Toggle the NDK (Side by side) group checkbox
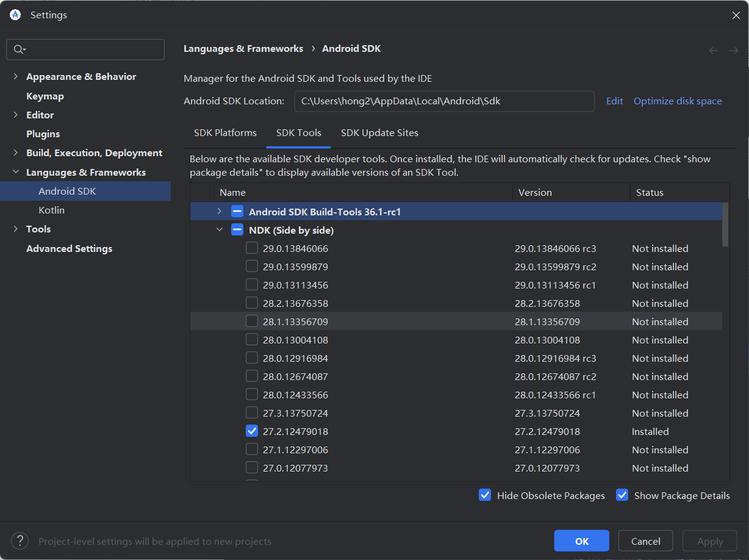Screen dimensions: 749x560 click(238, 230)
